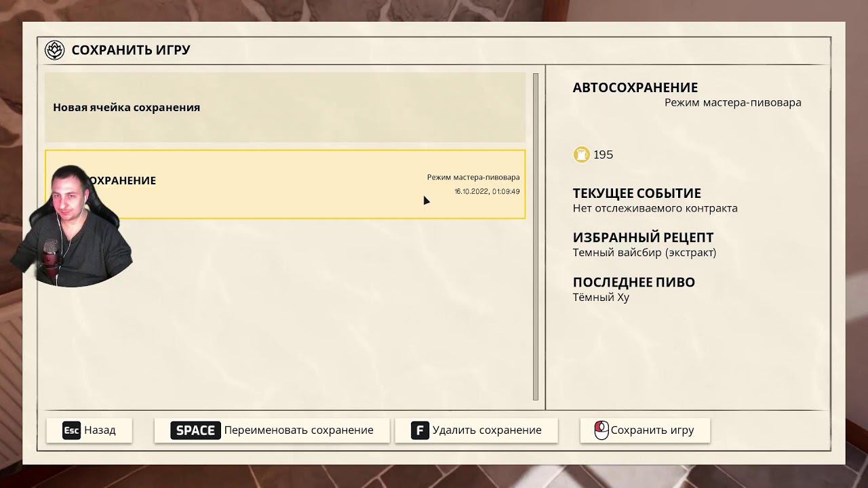Click the АВТОСОХРАНЕНИЕ heading in details panel
This screenshot has height=488, width=868.
pos(635,87)
